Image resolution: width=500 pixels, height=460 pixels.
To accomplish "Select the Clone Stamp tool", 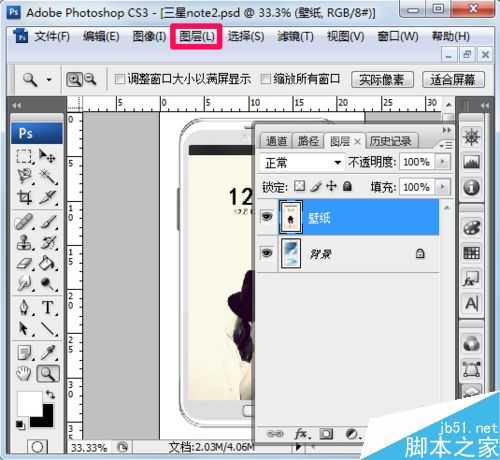I will pos(24,242).
